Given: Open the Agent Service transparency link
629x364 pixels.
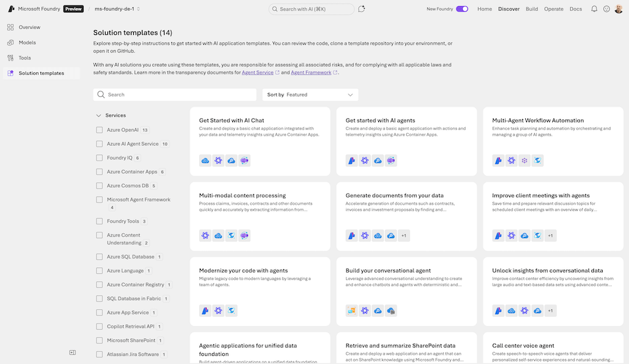Looking at the screenshot, I should [x=257, y=72].
